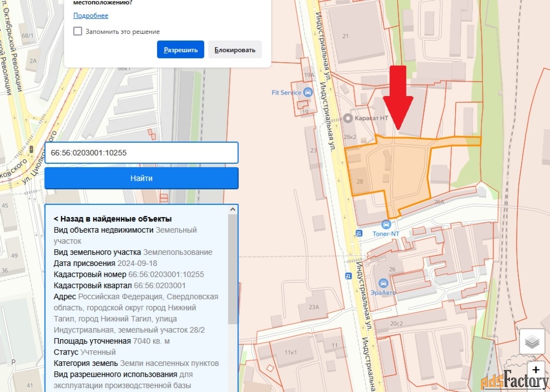The width and height of the screenshot is (550, 392).
Task: Click the Fit Service label text
Action: coord(286,93)
